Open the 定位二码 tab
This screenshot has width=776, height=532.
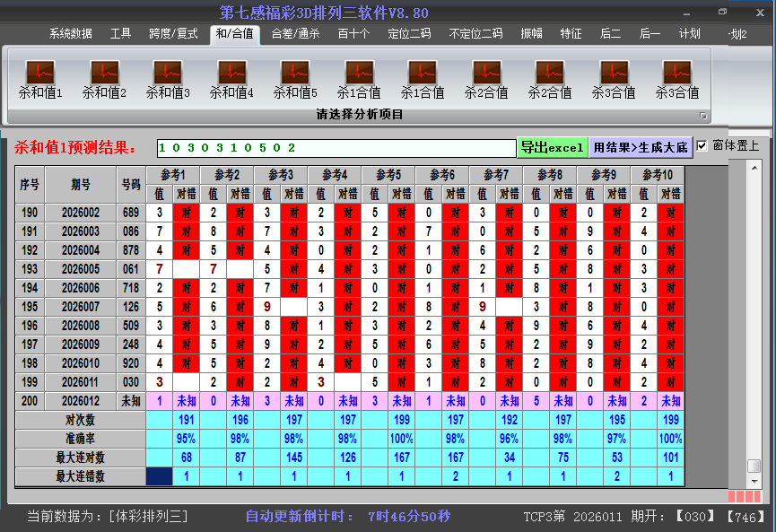(x=409, y=34)
